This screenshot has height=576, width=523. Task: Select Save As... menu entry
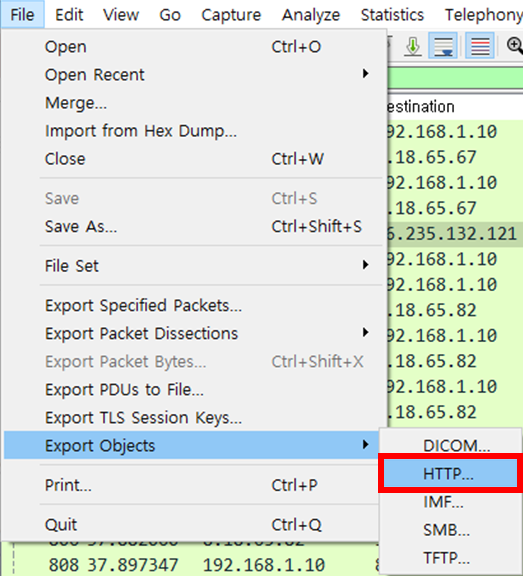pos(193,226)
